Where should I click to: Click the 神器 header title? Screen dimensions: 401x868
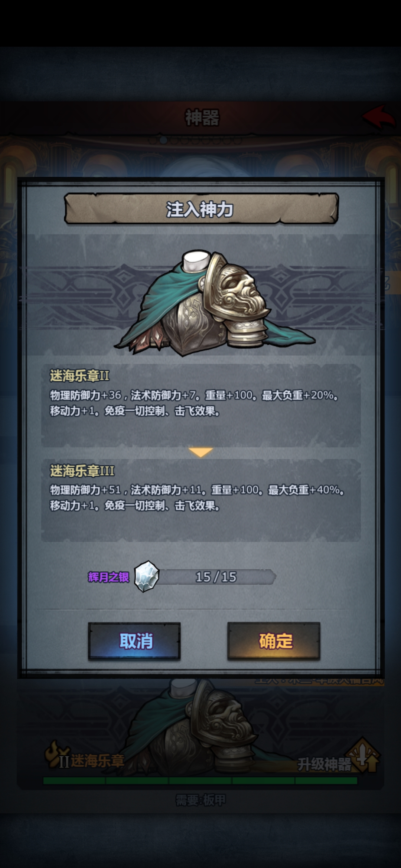[202, 118]
